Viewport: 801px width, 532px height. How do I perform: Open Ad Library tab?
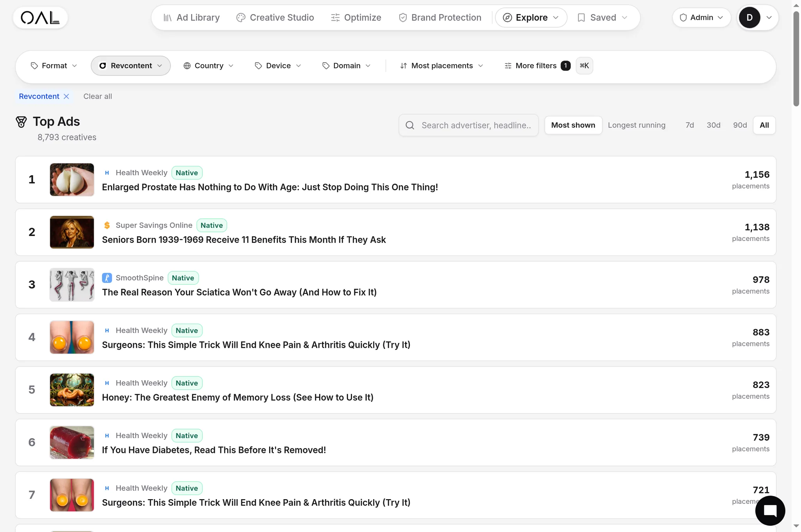click(191, 18)
